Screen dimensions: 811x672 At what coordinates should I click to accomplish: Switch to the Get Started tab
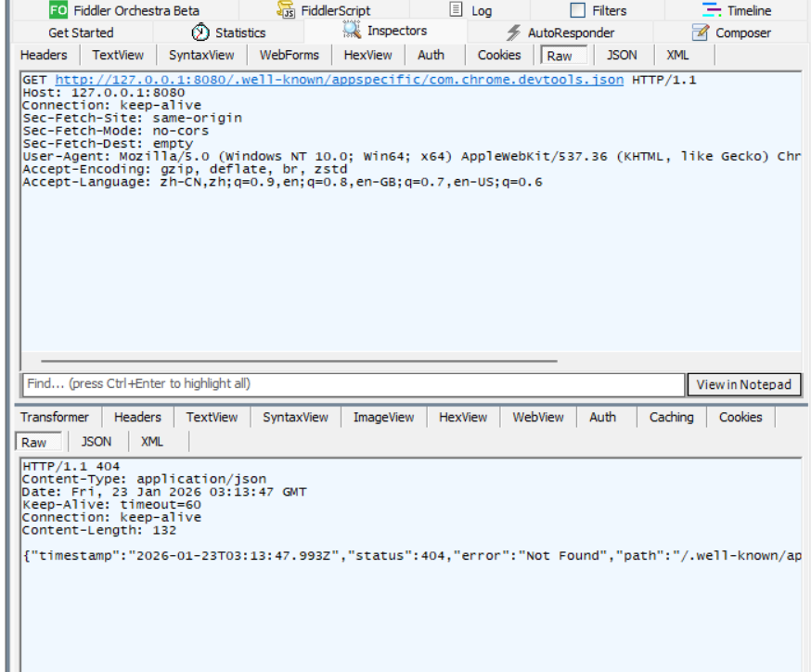click(81, 32)
